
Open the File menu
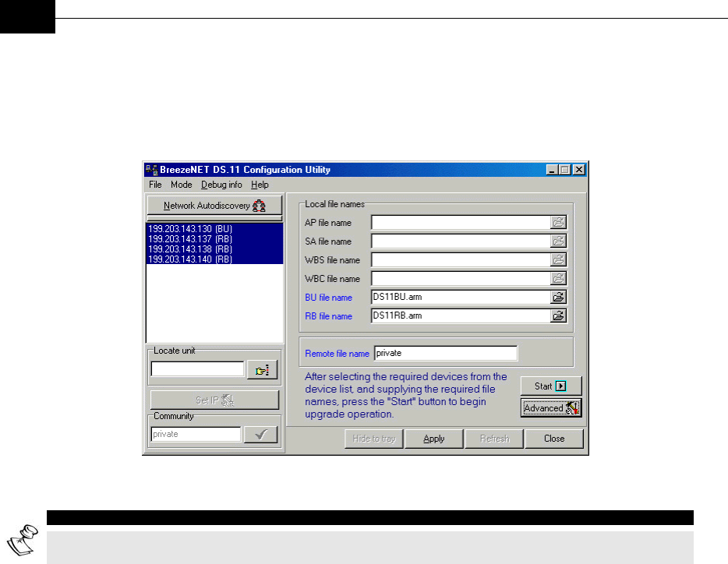[155, 185]
